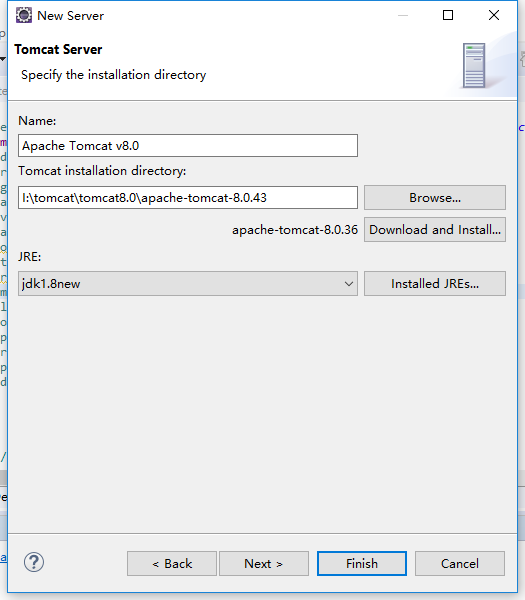Image resolution: width=525 pixels, height=600 pixels.
Task: Go Back to previous page
Action: click(x=172, y=563)
